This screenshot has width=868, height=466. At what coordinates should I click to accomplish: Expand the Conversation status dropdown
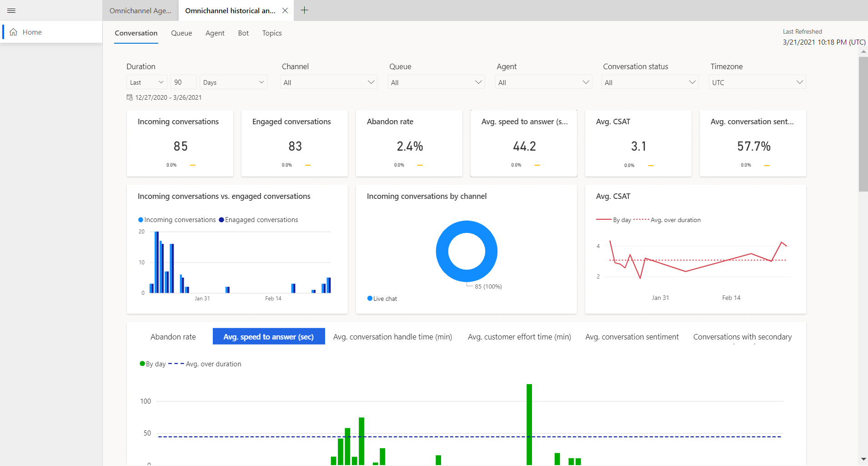650,82
